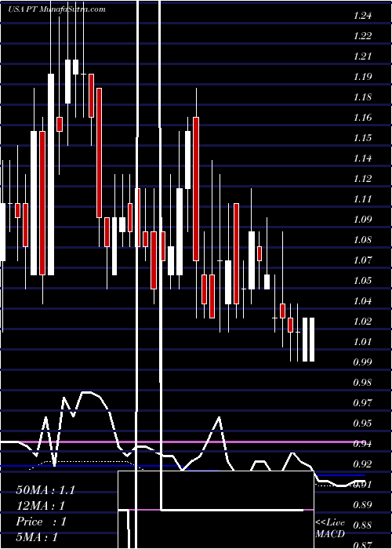This screenshot has height=549, width=392.
Task: Click the 50MA : 1.1 legend entry
Action: (45, 490)
